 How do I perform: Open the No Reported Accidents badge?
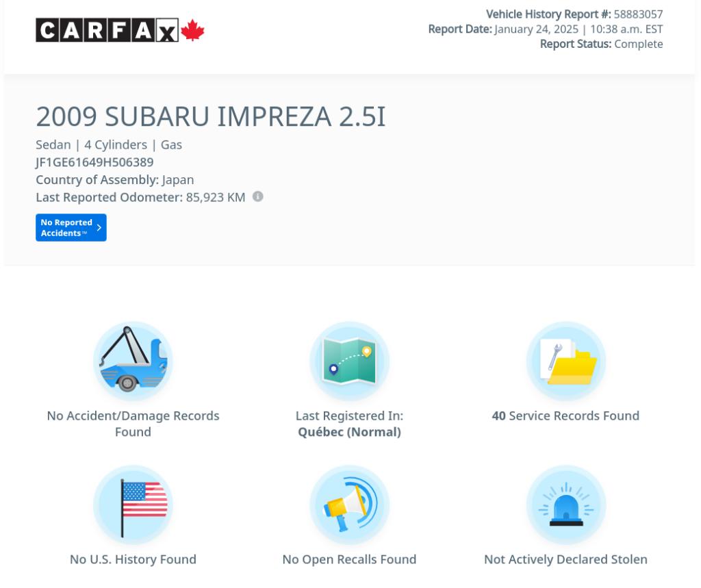tap(71, 227)
